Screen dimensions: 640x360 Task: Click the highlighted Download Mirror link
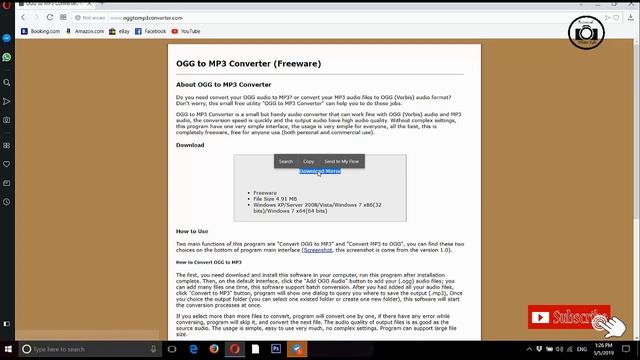pyautogui.click(x=320, y=171)
